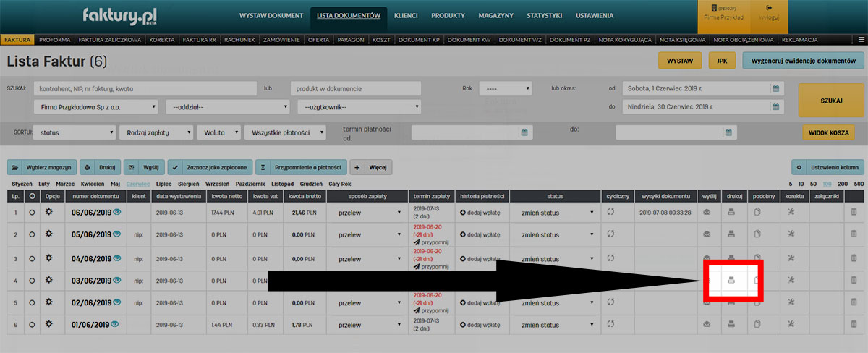Screen dimensions: 868x353
Task: Click the delete trash icon for invoice 06/06/2019
Action: (x=854, y=212)
